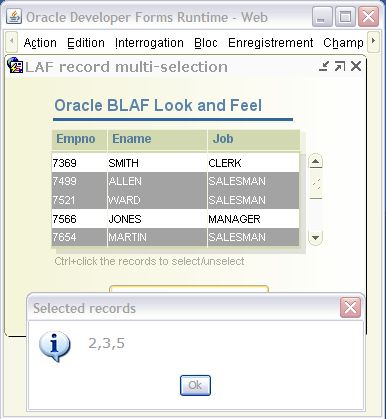Image resolution: width=386 pixels, height=419 pixels.
Task: Select the MANAGER Job cell
Action: click(253, 219)
